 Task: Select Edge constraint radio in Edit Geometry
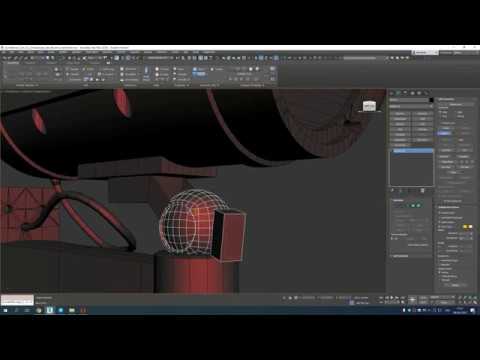456,113
